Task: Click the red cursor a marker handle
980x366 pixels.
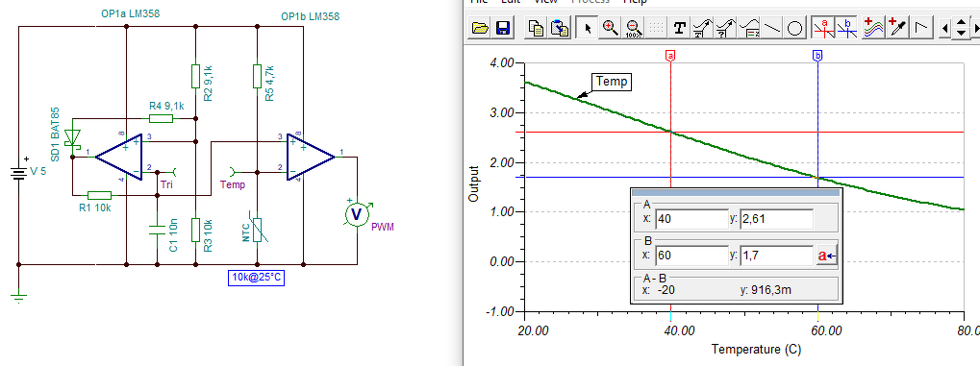Action: click(x=671, y=57)
